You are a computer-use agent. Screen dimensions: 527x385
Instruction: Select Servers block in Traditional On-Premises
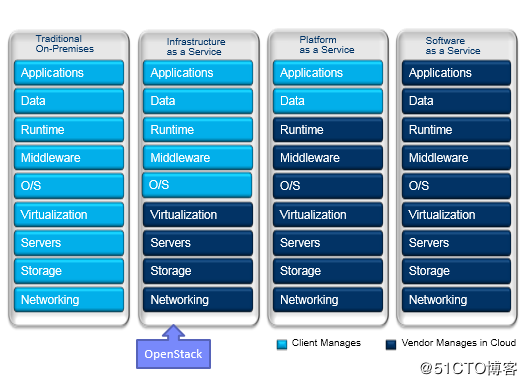point(69,243)
